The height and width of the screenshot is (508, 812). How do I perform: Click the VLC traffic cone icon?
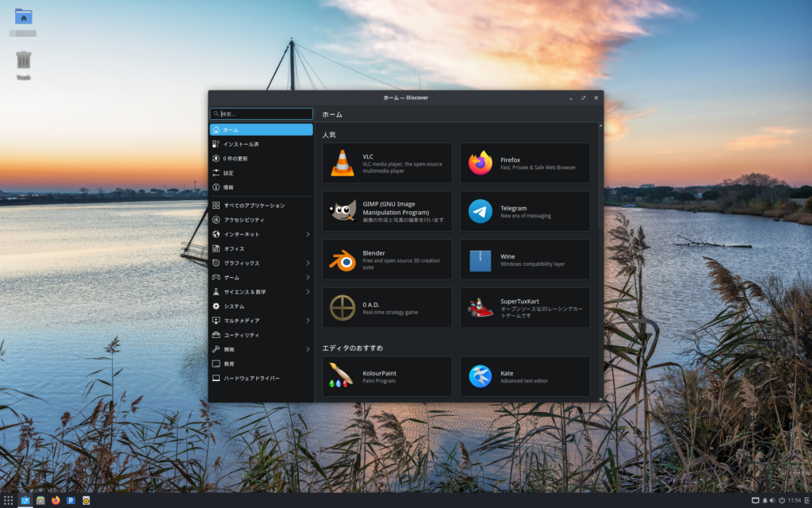click(x=343, y=163)
